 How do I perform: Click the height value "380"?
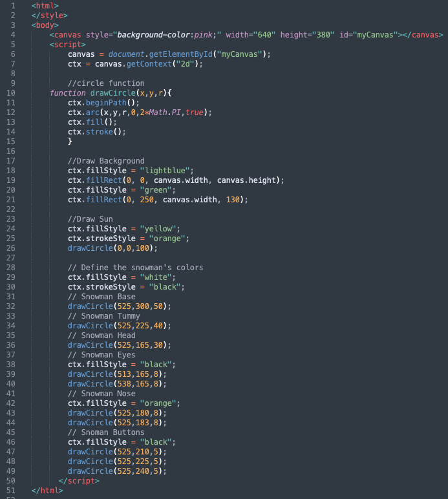pyautogui.click(x=323, y=35)
